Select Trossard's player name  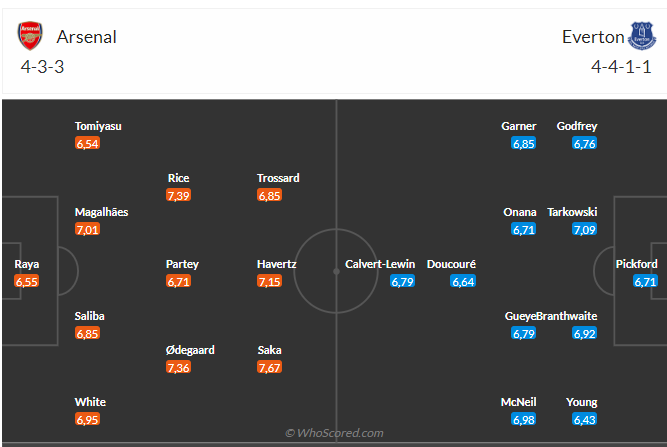(x=278, y=178)
